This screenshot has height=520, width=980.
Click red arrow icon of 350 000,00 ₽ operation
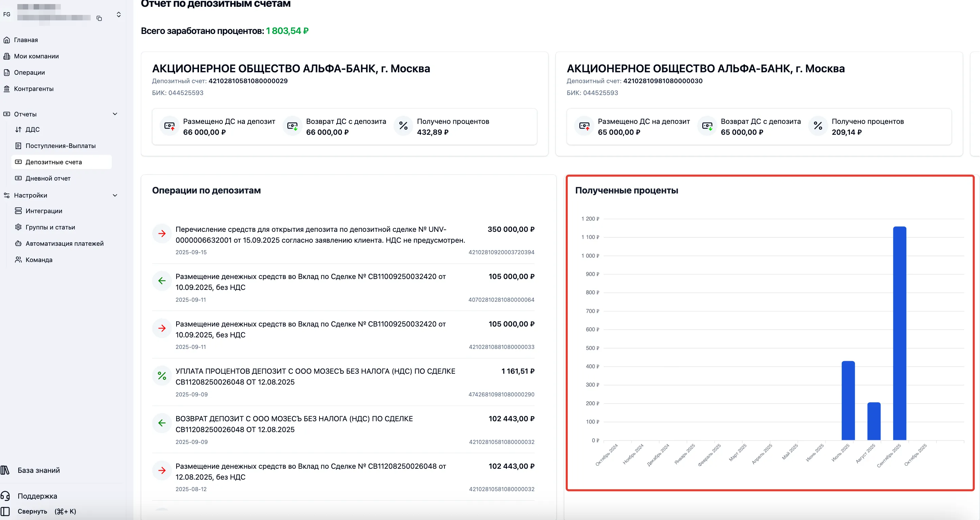pyautogui.click(x=162, y=234)
